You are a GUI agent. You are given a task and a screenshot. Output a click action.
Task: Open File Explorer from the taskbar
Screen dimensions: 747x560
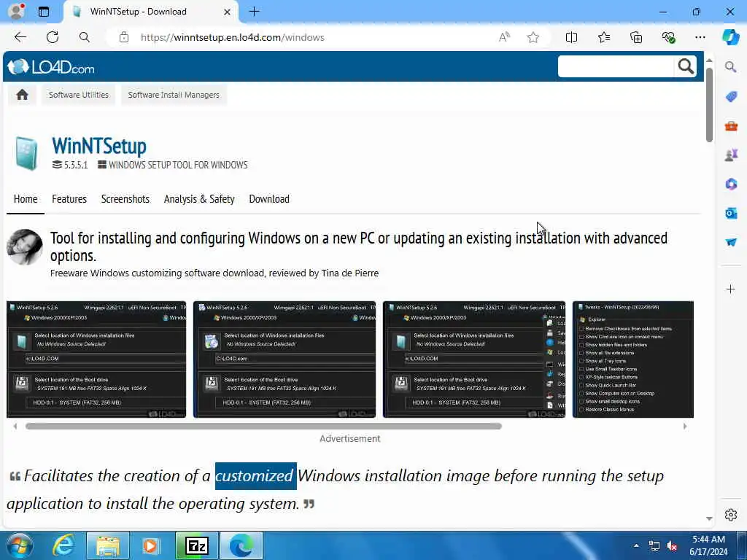click(108, 545)
